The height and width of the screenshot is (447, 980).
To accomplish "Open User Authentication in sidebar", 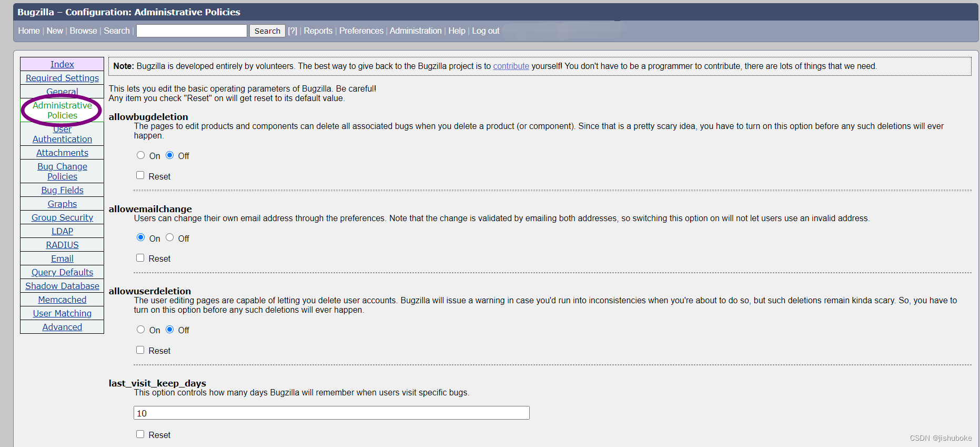I will pyautogui.click(x=62, y=134).
